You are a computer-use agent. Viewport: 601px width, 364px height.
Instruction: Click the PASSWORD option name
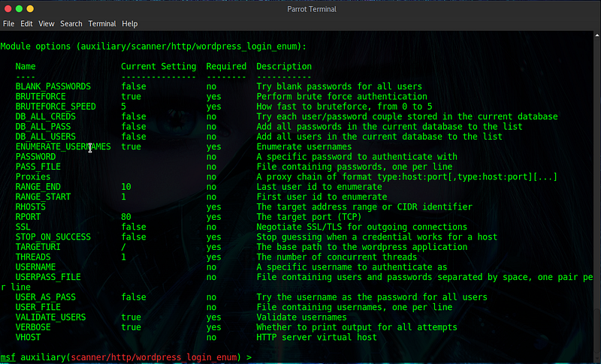click(35, 157)
